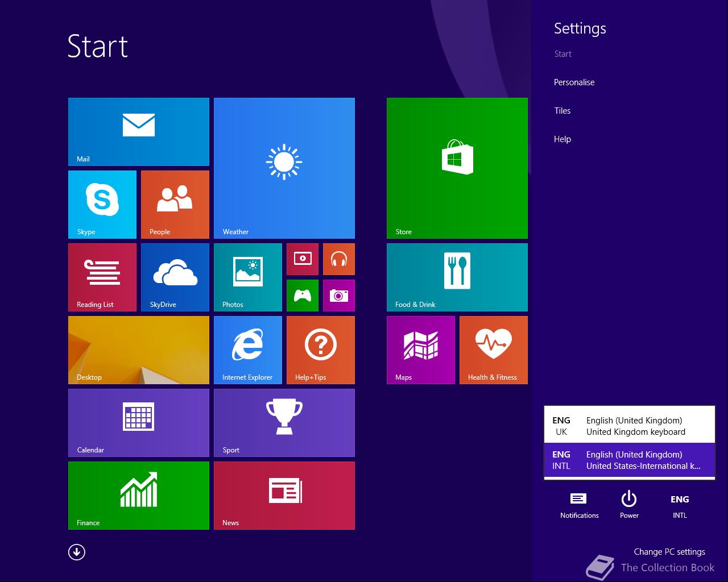The width and height of the screenshot is (728, 582).
Task: Open the small Games controller tile
Action: [x=303, y=296]
